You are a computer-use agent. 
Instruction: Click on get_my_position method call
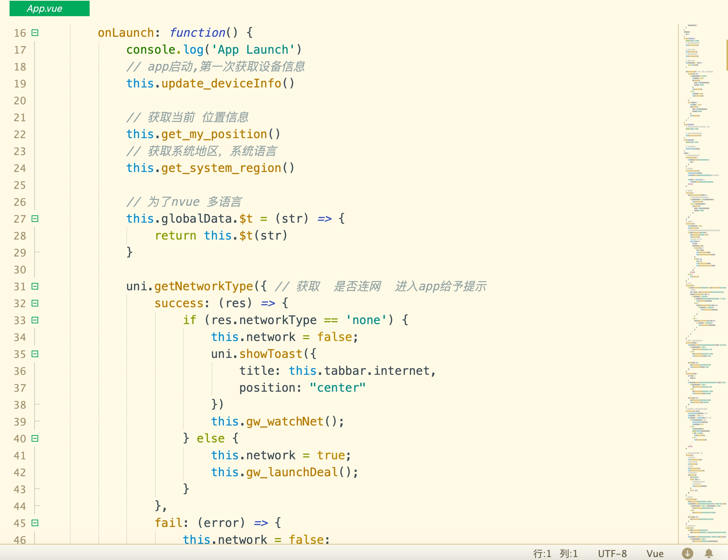tap(214, 134)
